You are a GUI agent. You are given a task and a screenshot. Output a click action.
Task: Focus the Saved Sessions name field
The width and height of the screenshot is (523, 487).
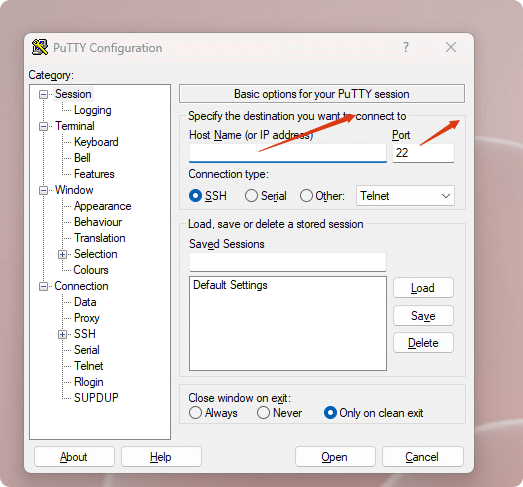tap(288, 262)
